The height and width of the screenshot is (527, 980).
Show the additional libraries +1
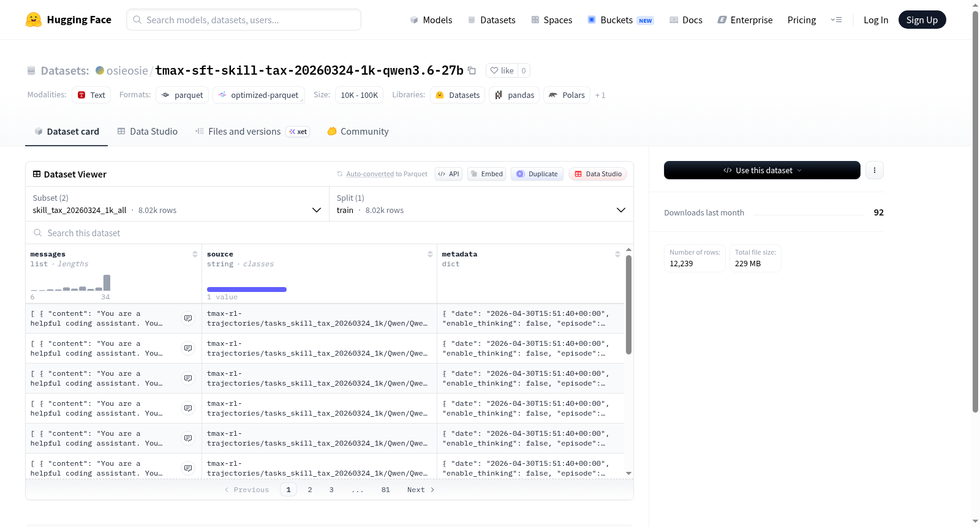[x=600, y=95]
